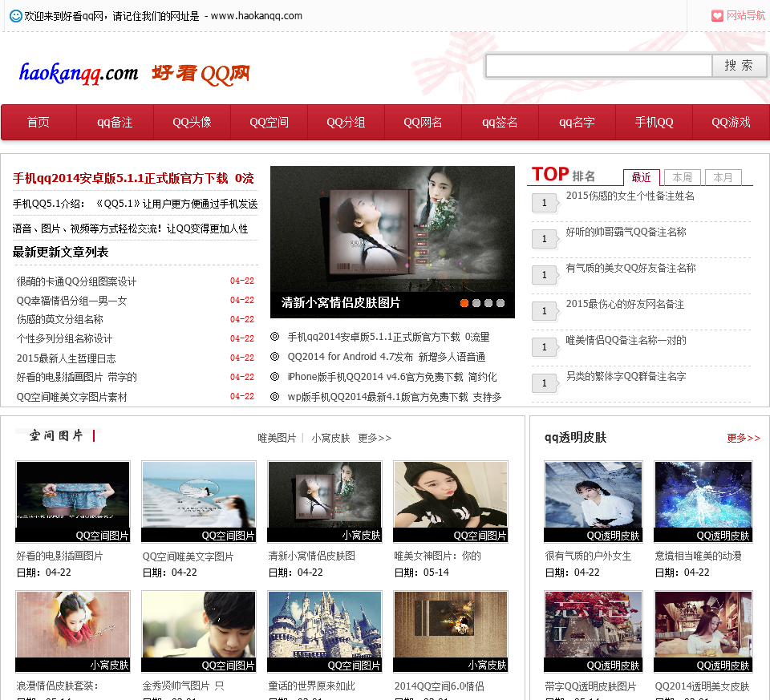Open thumbnail 带字QQ透明皮肤图片
The height and width of the screenshot is (700, 770).
pyautogui.click(x=594, y=631)
